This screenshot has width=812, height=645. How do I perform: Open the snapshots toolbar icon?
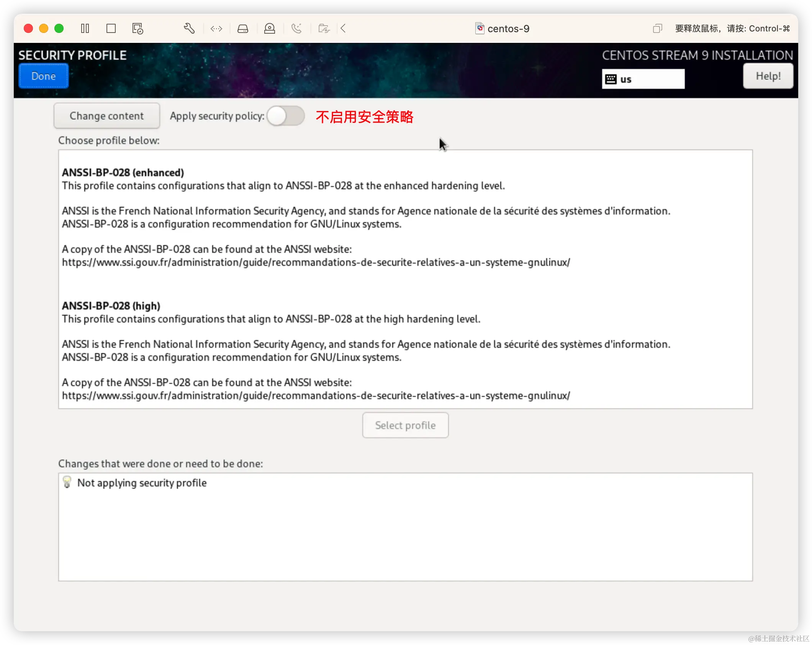coord(324,28)
